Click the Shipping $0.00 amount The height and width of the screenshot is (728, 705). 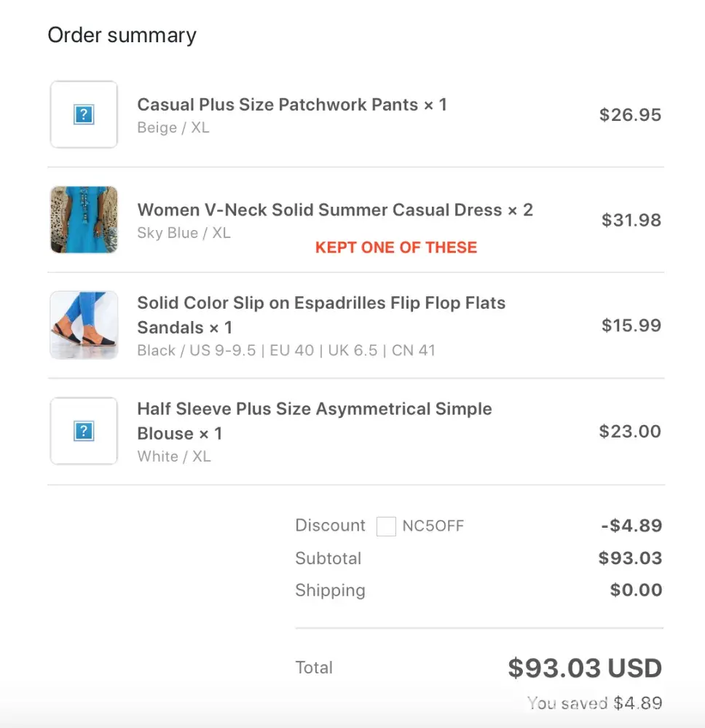[636, 590]
